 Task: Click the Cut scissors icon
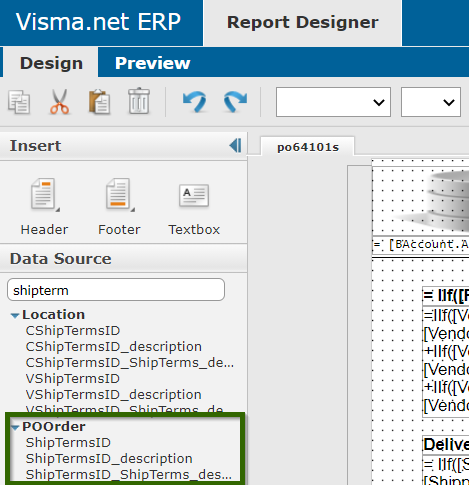59,102
